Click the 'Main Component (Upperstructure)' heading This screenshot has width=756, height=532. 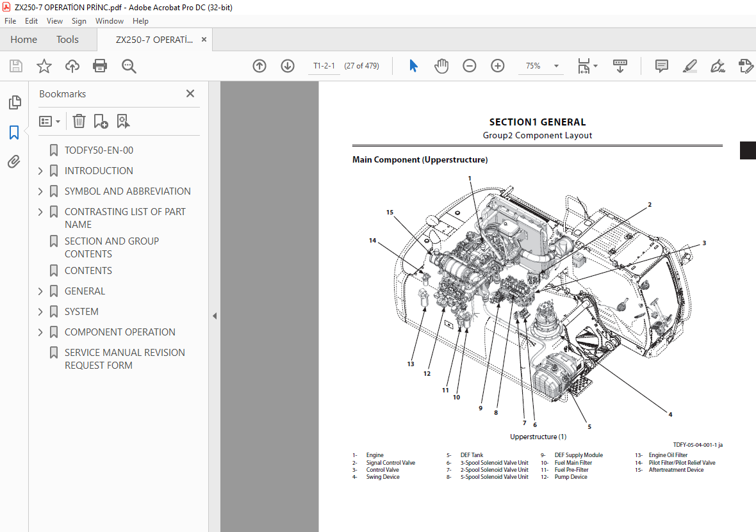click(x=420, y=159)
